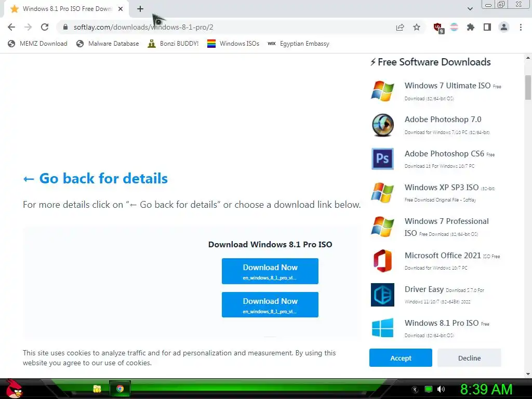Click the Photoshop CS6 Ps icon

382,159
